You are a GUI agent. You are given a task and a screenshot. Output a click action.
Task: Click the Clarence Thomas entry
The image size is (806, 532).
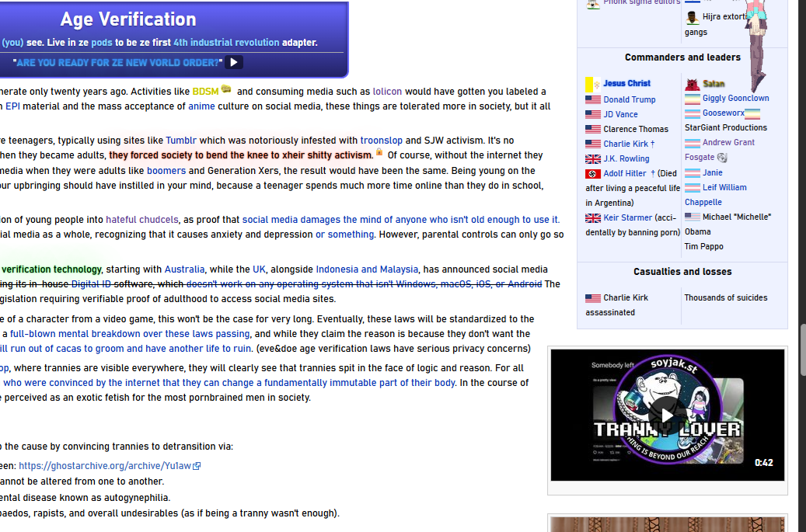pyautogui.click(x=636, y=130)
